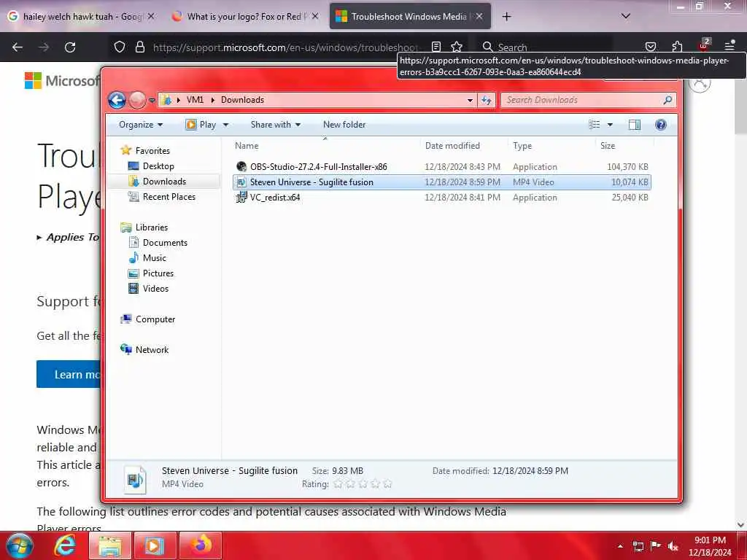Rate the video using the first star
747x560 pixels.
tap(338, 484)
